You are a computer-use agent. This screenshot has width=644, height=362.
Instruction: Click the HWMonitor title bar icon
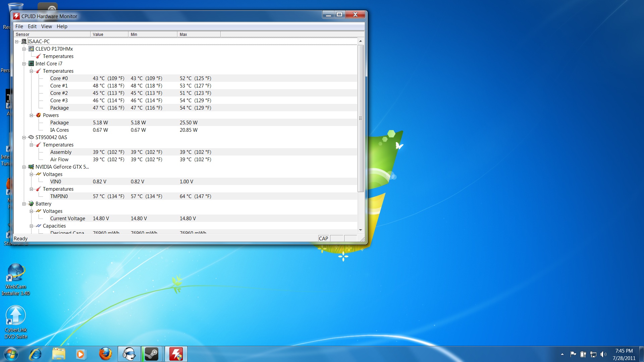16,16
